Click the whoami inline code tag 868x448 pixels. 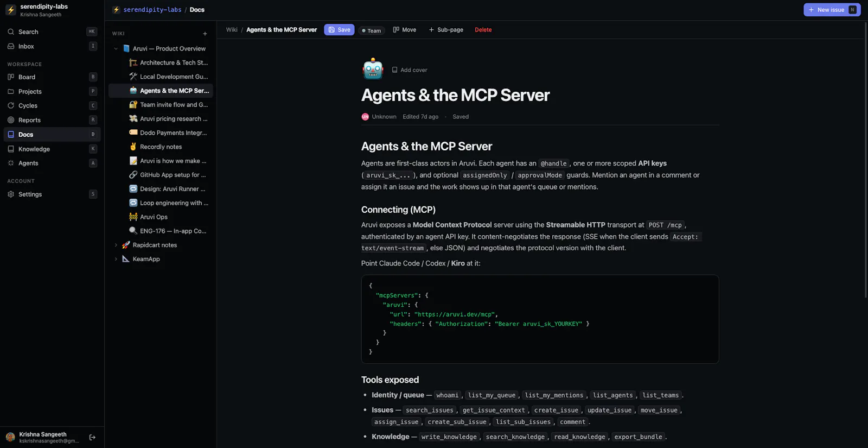pyautogui.click(x=447, y=395)
